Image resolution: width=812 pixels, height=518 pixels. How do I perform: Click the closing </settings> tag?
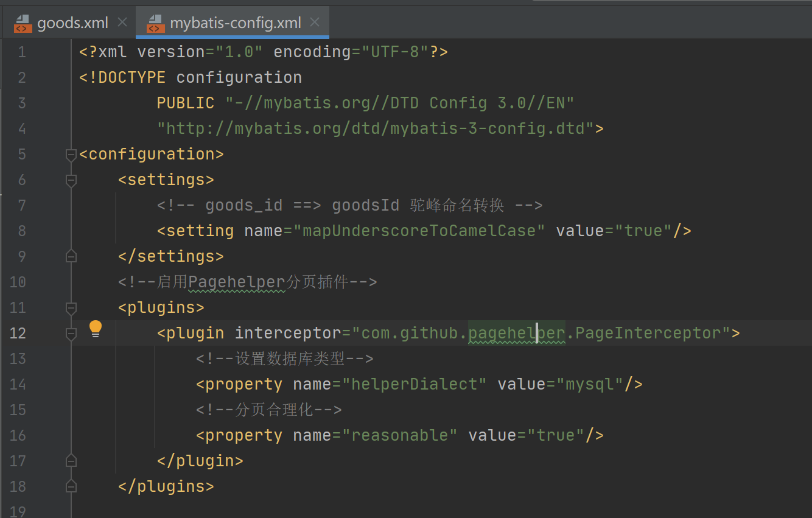(x=171, y=257)
